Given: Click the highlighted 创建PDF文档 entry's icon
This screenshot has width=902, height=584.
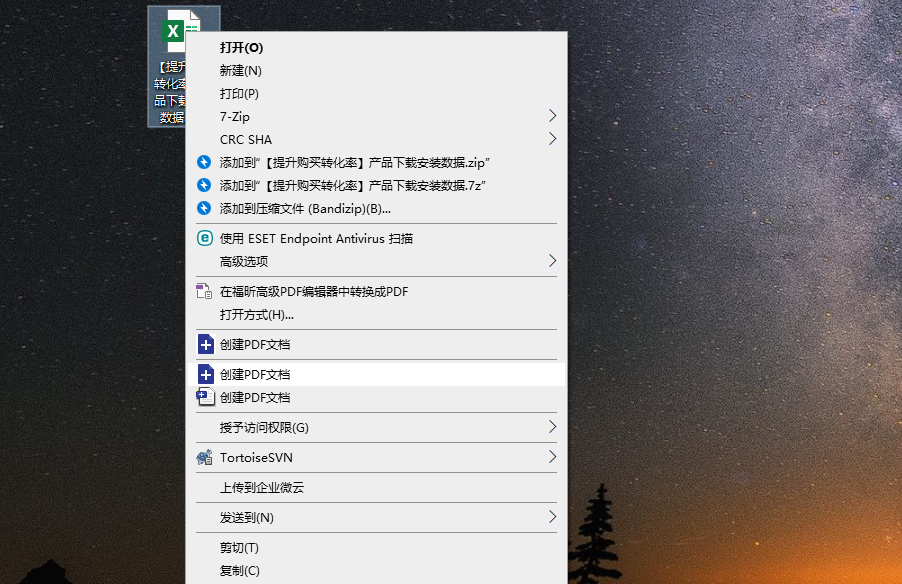Looking at the screenshot, I should (203, 373).
